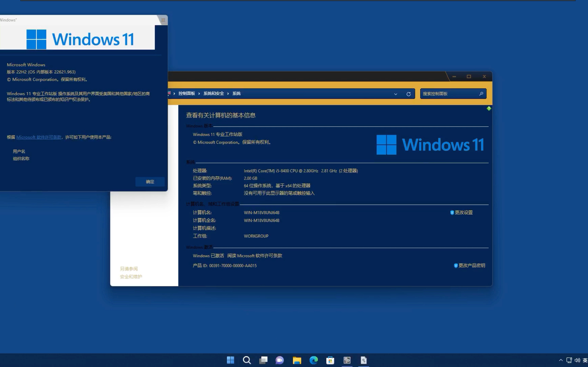Launch the Chat app from taskbar

[280, 360]
